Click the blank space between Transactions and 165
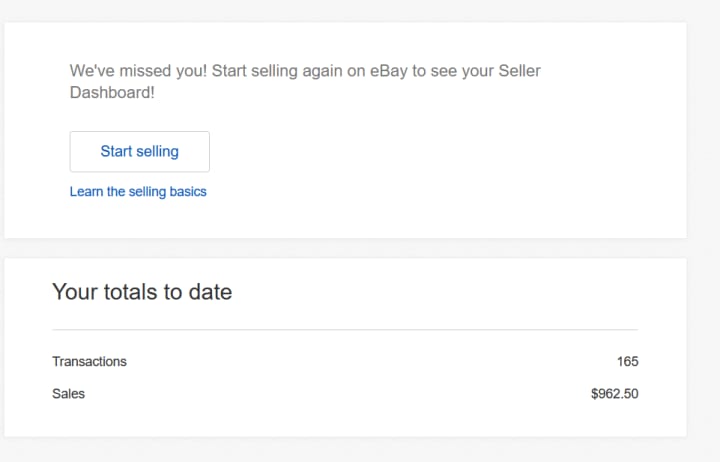Viewport: 720px width, 462px height. tap(370, 361)
